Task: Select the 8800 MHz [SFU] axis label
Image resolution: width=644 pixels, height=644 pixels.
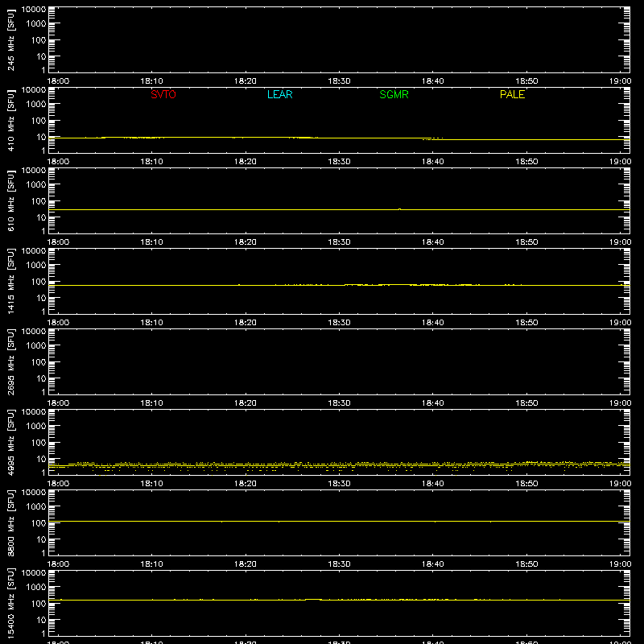Action: pyautogui.click(x=10, y=522)
